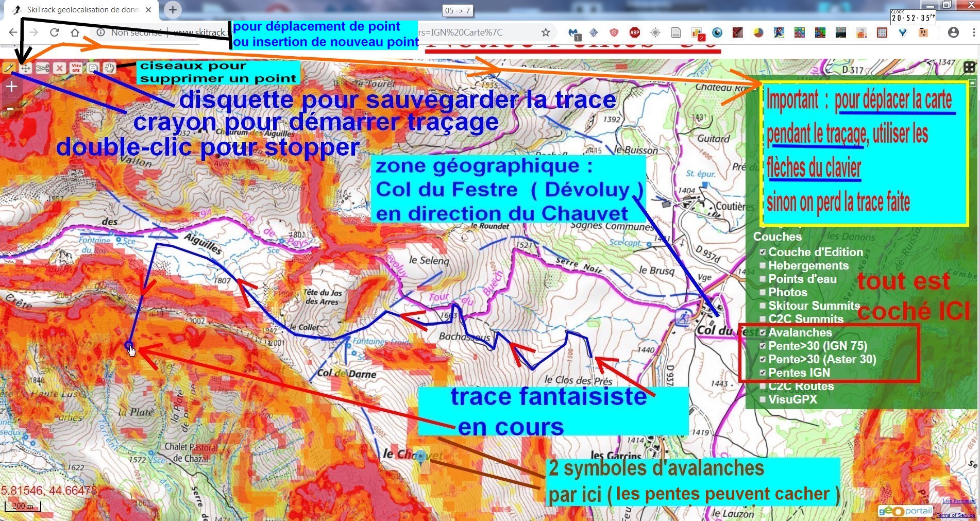Pick the scissors tool to delete a point
980x521 pixels.
pos(42,68)
